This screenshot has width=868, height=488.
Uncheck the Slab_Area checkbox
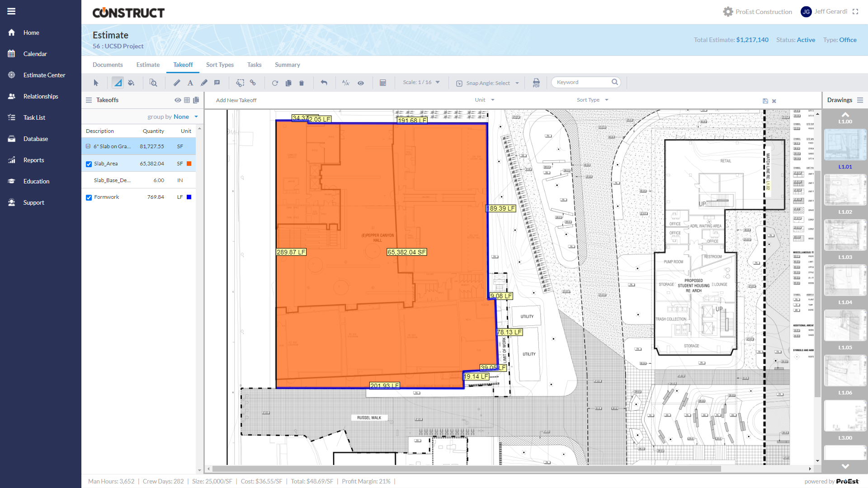89,164
